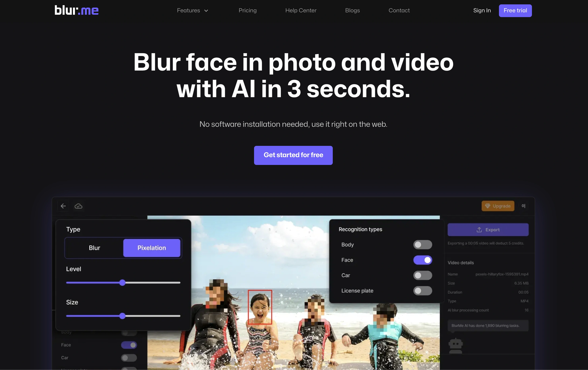Open Recognition types panel

360,229
